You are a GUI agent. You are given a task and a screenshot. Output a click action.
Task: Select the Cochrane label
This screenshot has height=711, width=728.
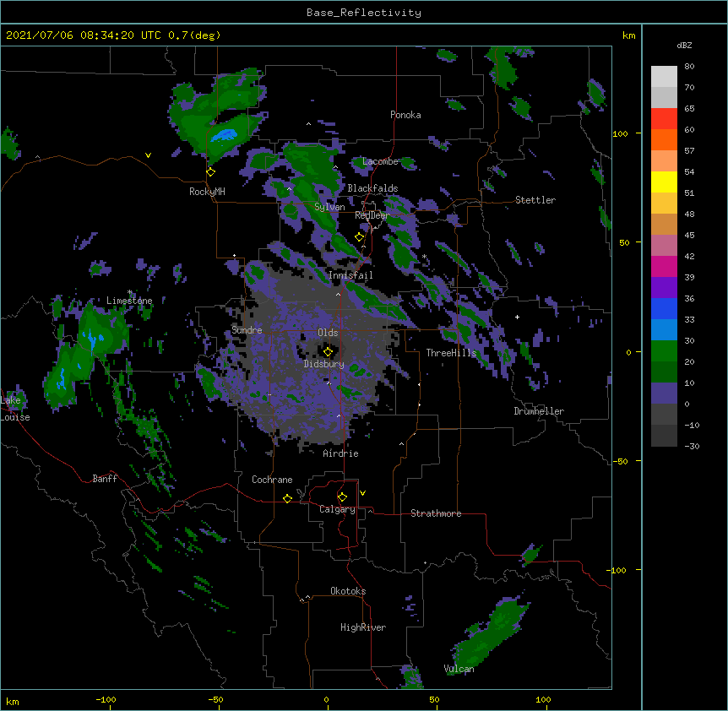[x=272, y=480]
